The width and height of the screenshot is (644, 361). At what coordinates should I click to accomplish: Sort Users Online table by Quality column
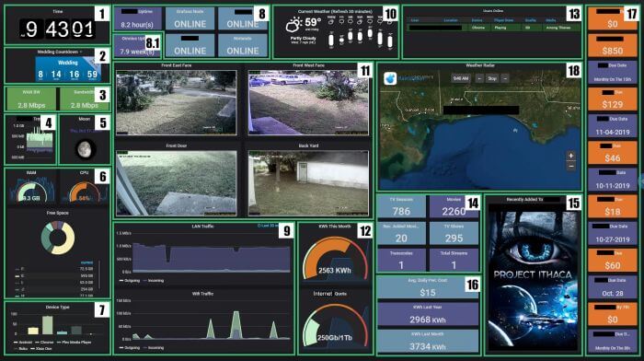pyautogui.click(x=530, y=19)
